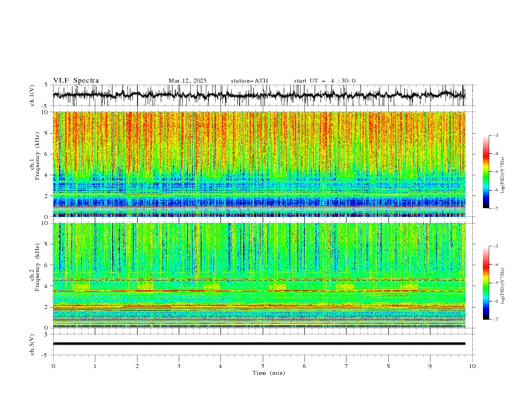The height and width of the screenshot is (411, 532).
Task: Click the 'ch.1(V)' waveform axis label
Action: (x=32, y=95)
